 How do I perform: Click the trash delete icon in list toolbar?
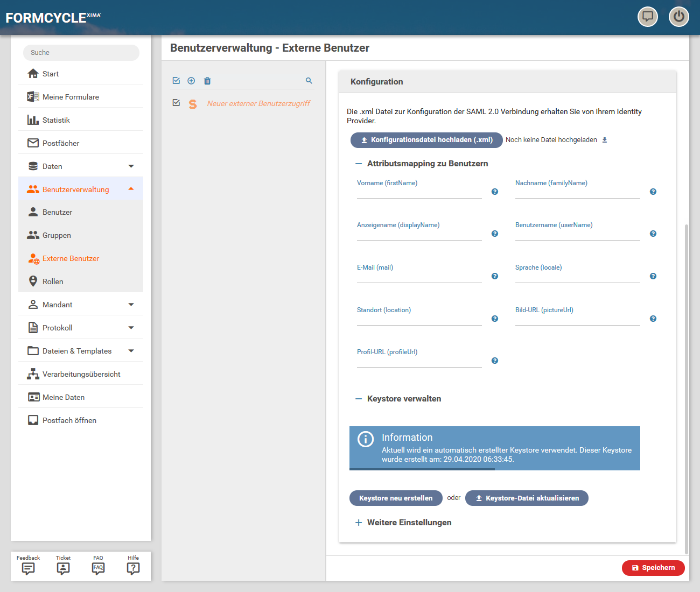(207, 81)
